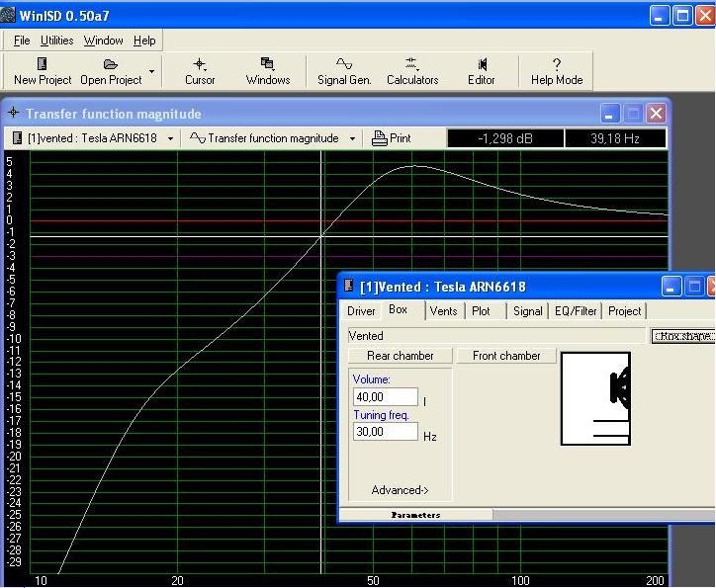Switch to the Plot tab

coord(481,311)
